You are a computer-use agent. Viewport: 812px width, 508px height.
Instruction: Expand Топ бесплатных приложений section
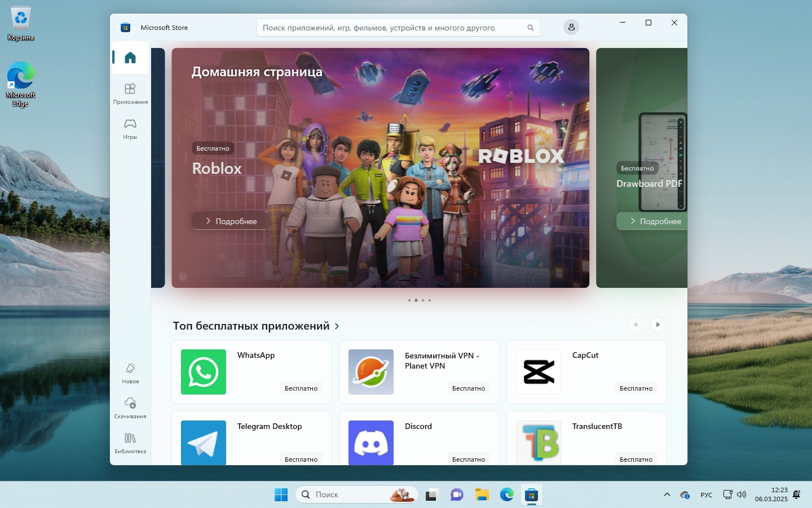[x=257, y=326]
